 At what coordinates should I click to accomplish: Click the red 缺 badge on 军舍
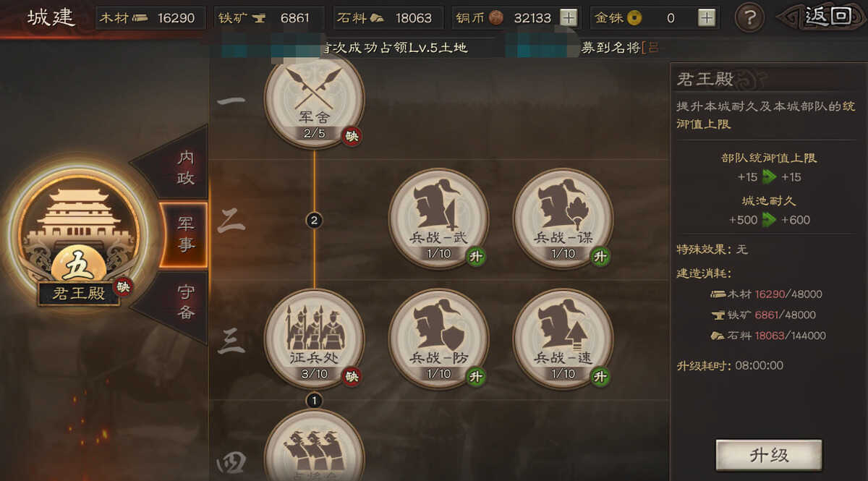coord(352,135)
